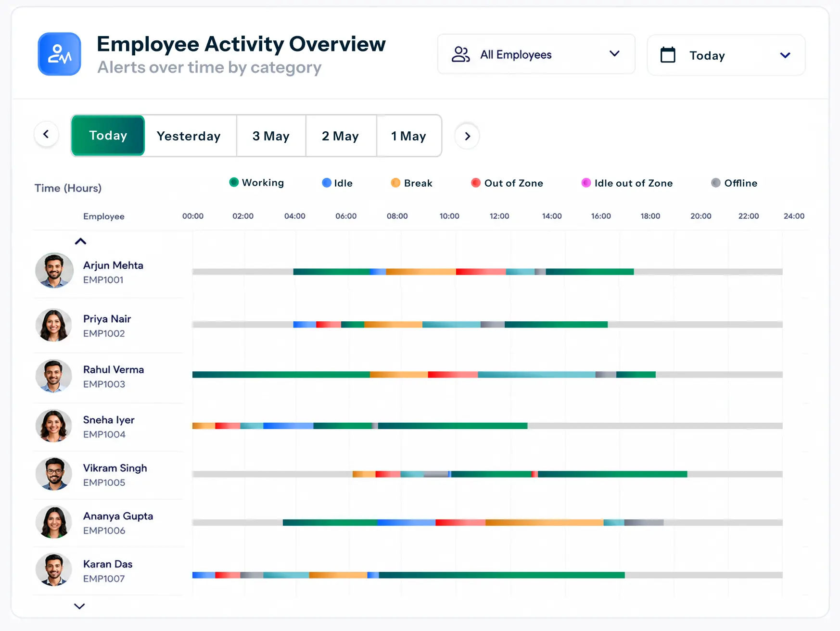
Task: Click the 12:00 time axis label
Action: [499, 216]
